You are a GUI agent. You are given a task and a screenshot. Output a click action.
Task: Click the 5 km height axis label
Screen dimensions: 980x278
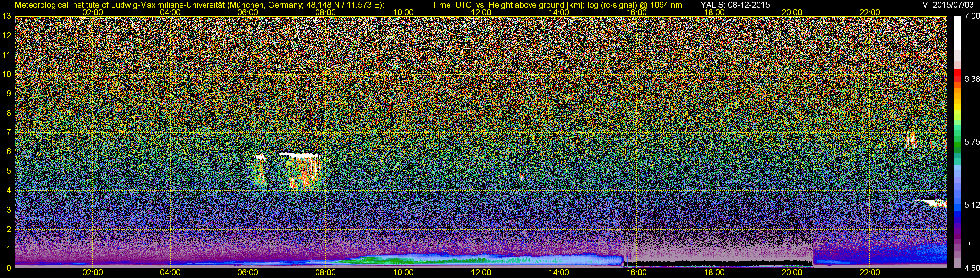click(9, 171)
